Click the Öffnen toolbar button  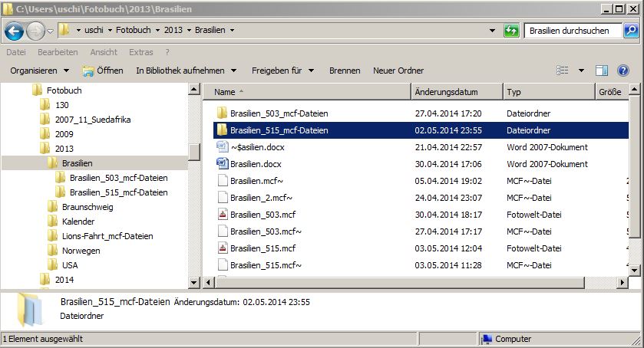pos(103,71)
